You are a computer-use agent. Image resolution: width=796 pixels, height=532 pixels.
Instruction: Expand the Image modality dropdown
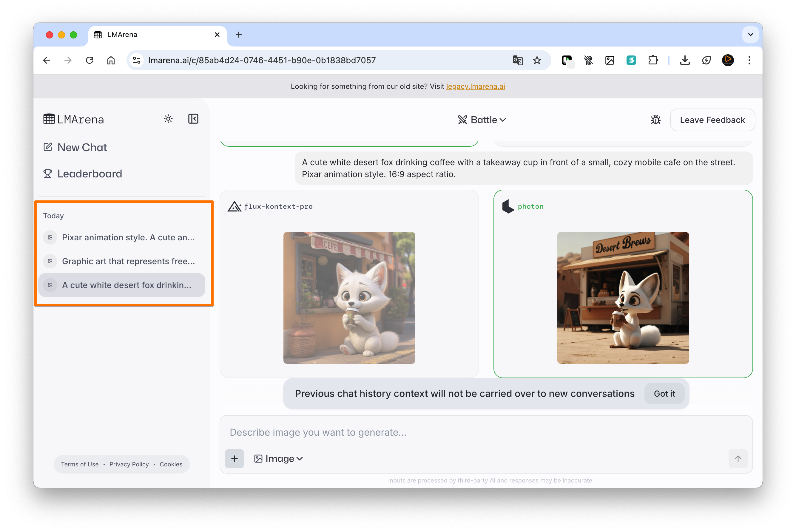click(x=278, y=459)
